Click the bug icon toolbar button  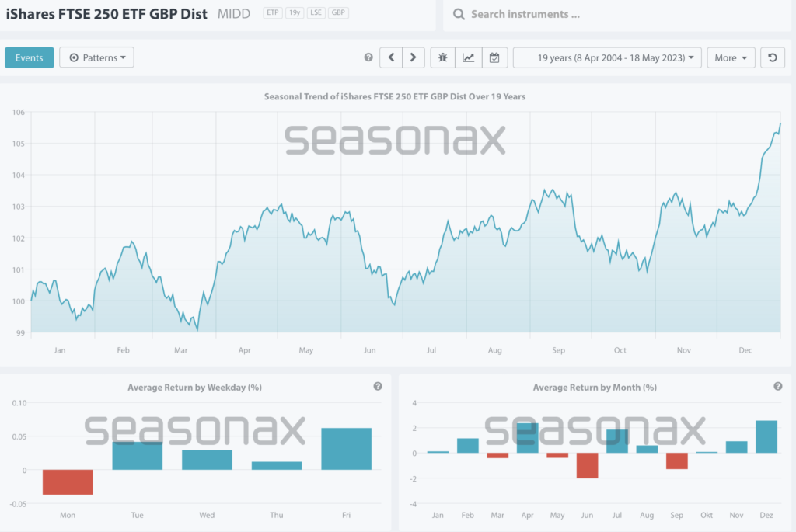point(443,57)
